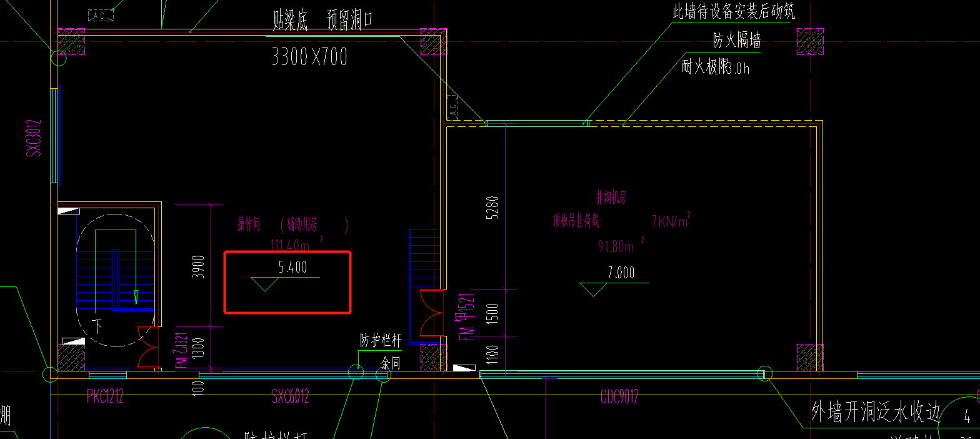
Task: Select the "排烟机房" room name
Action: pos(611,199)
